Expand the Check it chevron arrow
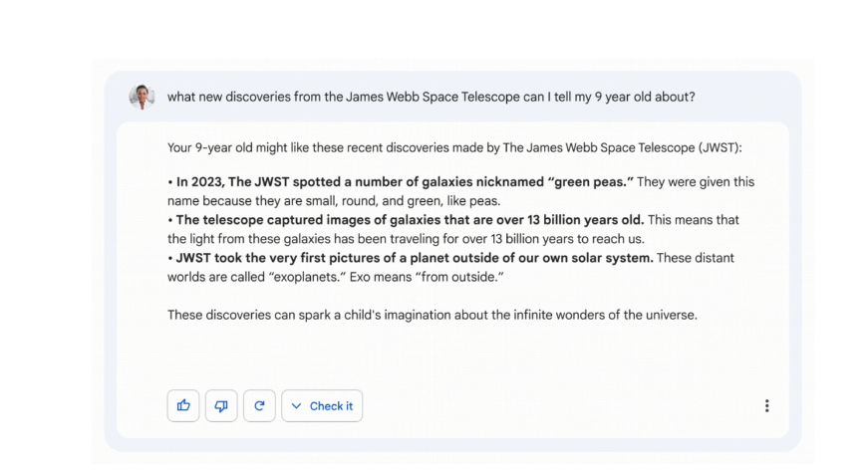868x473 pixels. pos(296,406)
